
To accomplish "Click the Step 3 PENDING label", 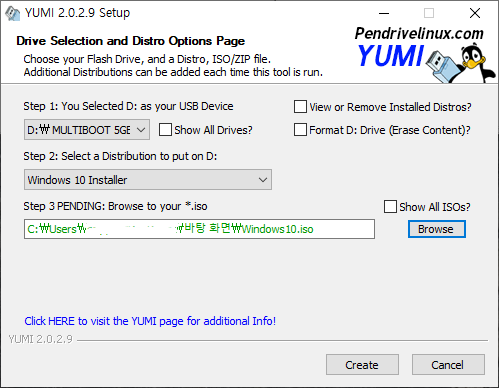I will click(115, 206).
